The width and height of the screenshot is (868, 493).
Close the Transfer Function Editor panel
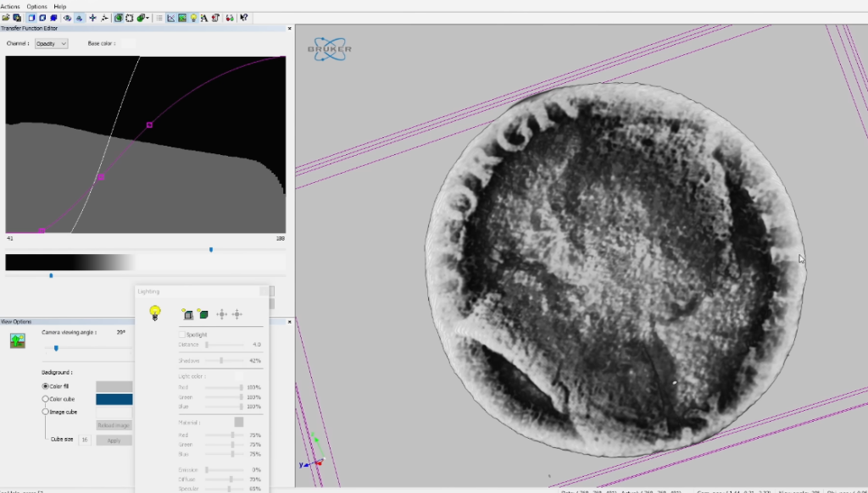point(288,28)
